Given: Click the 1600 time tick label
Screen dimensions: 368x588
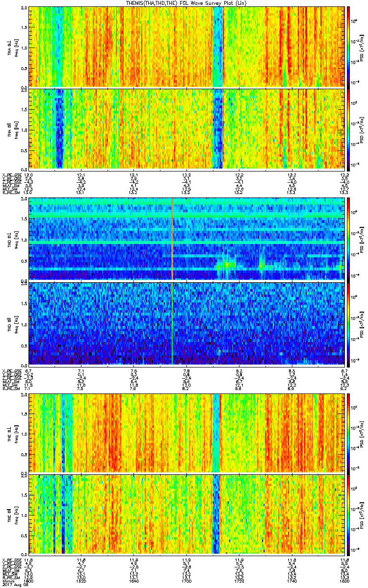Looking at the screenshot, I should tap(28, 580).
